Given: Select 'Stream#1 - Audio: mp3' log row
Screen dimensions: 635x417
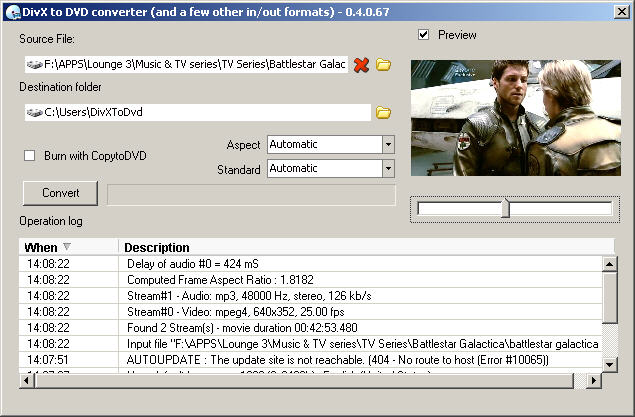Looking at the screenshot, I should pos(311,296).
